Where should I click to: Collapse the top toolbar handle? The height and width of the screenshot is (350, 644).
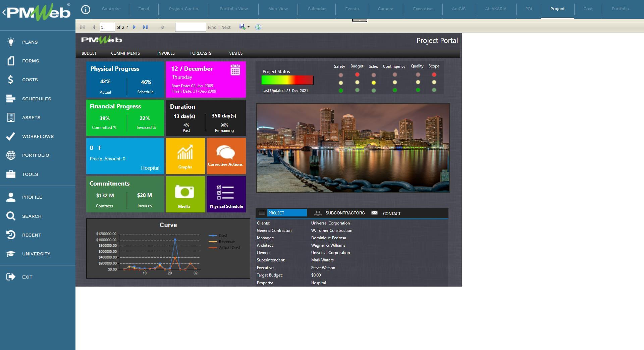360,20
